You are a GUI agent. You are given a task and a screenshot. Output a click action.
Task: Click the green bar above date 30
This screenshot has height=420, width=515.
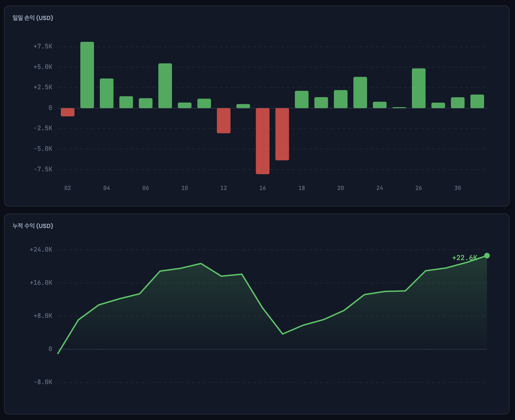tap(458, 103)
